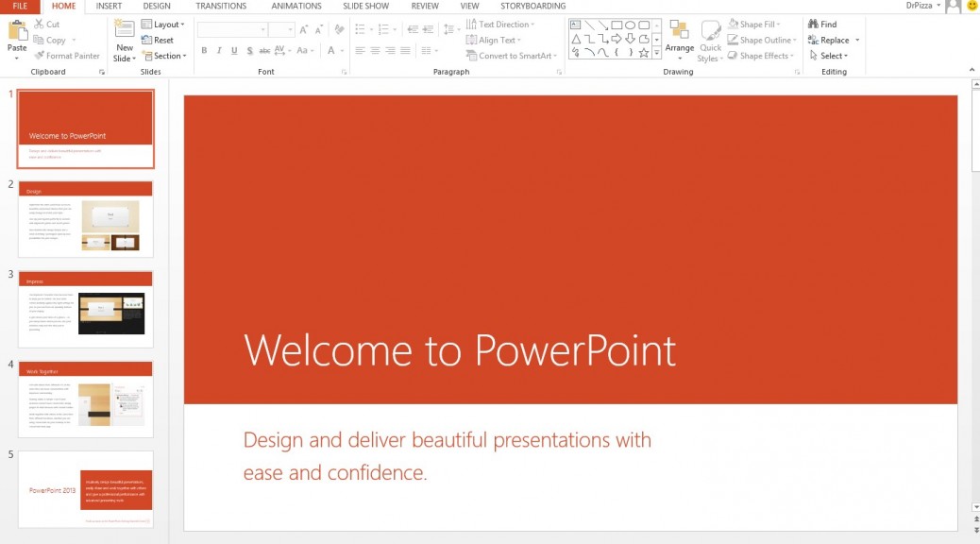This screenshot has width=980, height=544.
Task: Click the Shape Outline button
Action: 762,40
